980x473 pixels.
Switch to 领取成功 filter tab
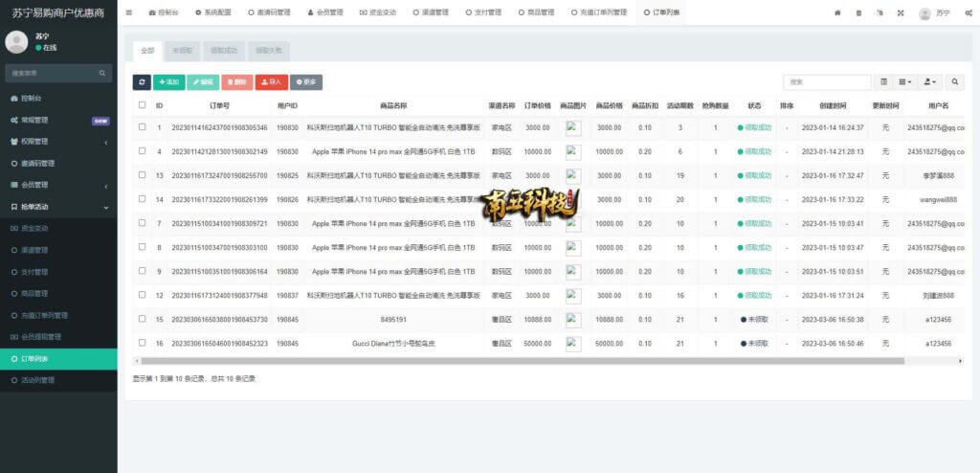point(224,52)
